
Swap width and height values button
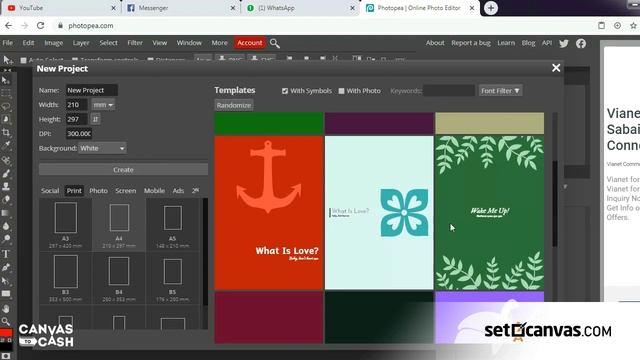click(x=95, y=119)
